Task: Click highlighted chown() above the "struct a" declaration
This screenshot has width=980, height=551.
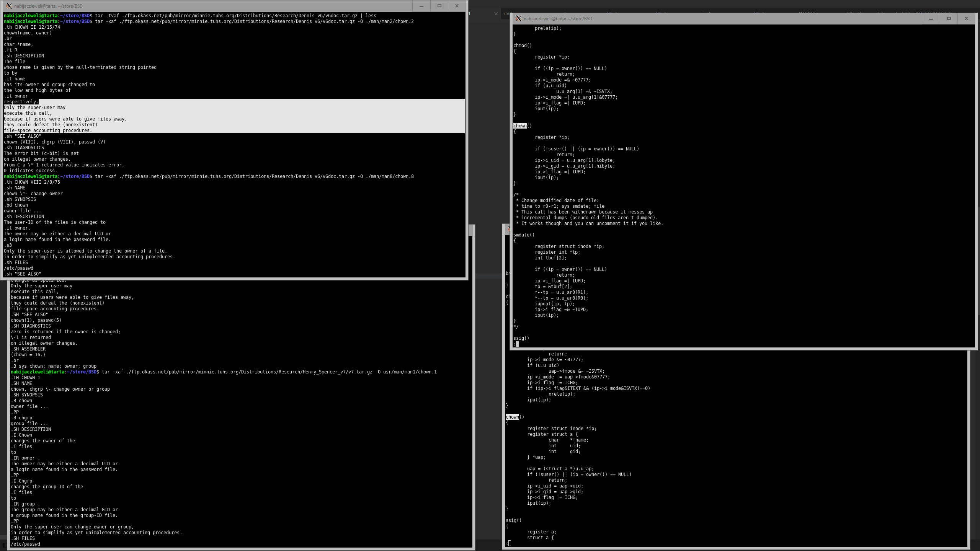Action: pyautogui.click(x=512, y=417)
